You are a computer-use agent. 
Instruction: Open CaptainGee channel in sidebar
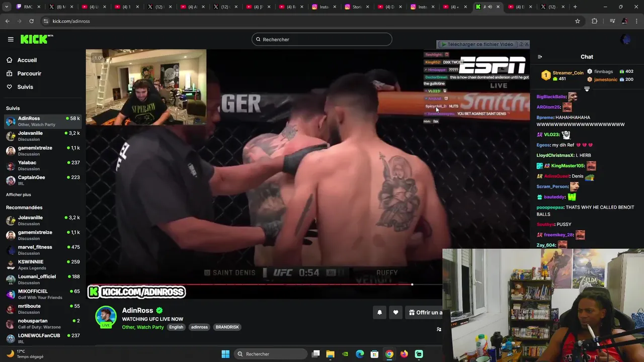click(x=43, y=180)
